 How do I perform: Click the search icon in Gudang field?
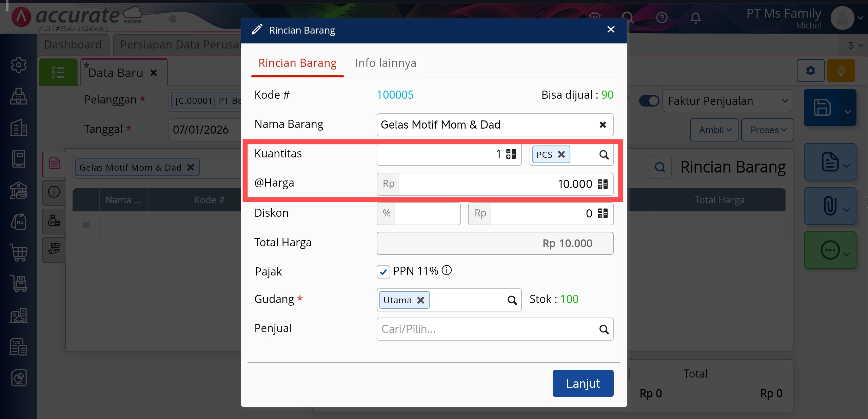click(512, 300)
